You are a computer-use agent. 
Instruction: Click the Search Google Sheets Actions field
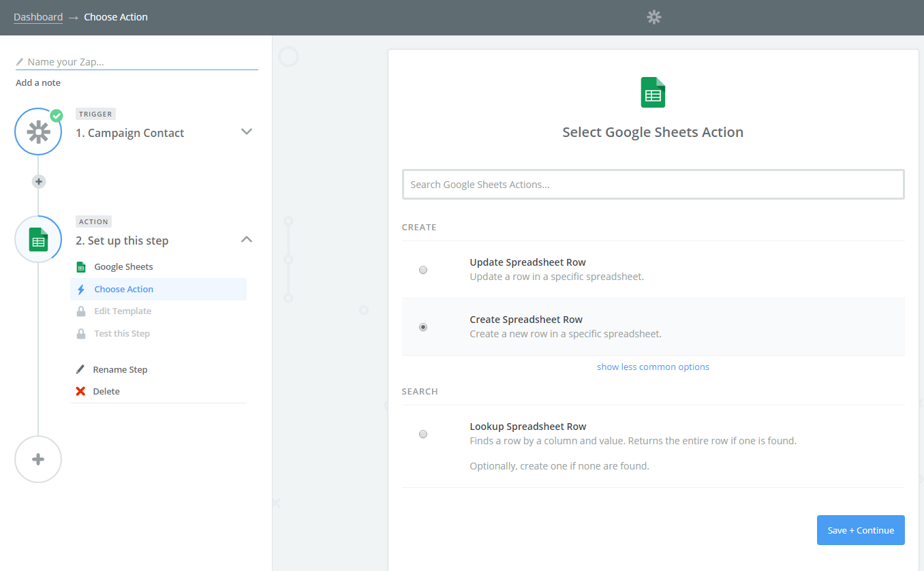(653, 185)
